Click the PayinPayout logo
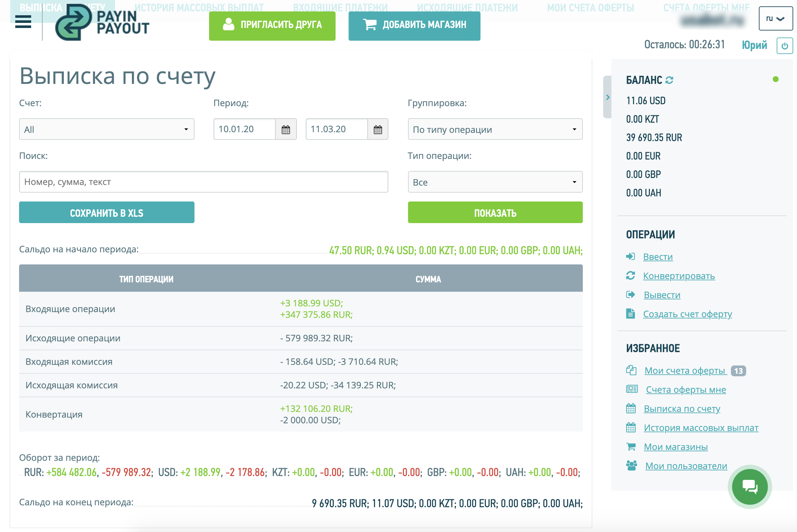The image size is (797, 532). coord(102,22)
